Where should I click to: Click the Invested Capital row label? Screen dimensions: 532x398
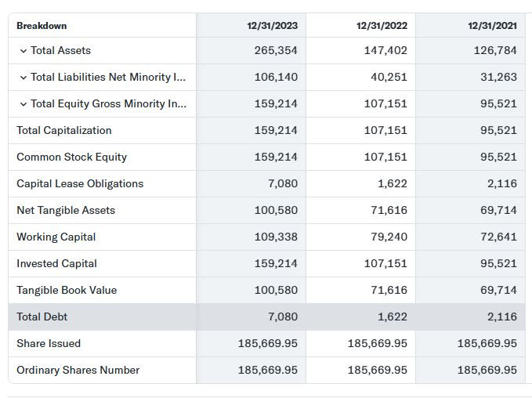[x=56, y=264]
